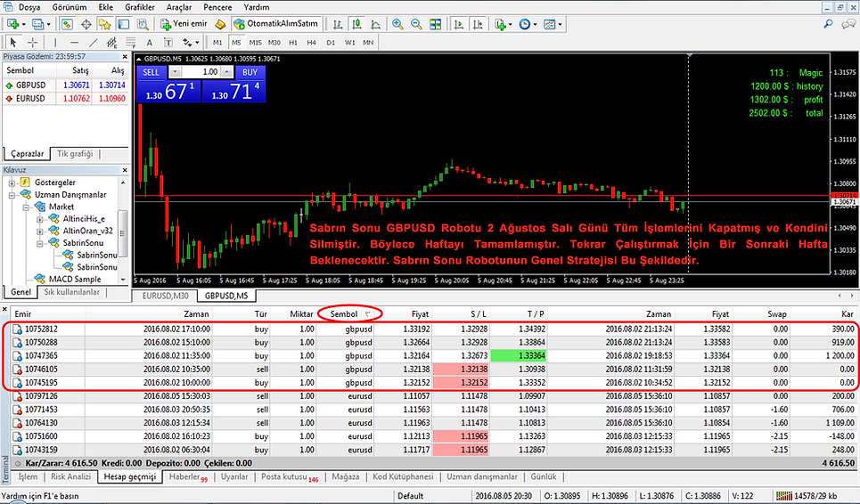The image size is (860, 504).
Task: Switch timeframe to H4
Action: click(x=312, y=42)
